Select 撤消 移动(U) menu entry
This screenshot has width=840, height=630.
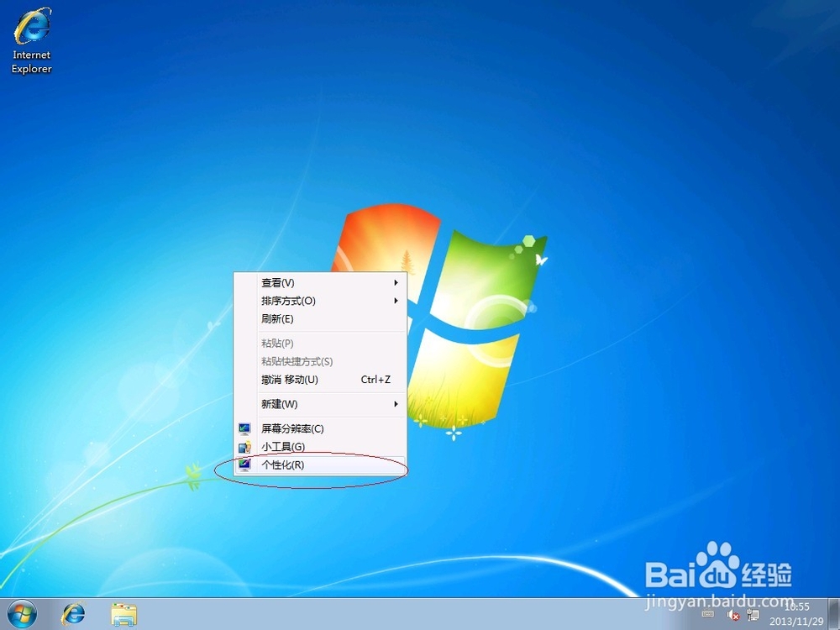pyautogui.click(x=320, y=380)
